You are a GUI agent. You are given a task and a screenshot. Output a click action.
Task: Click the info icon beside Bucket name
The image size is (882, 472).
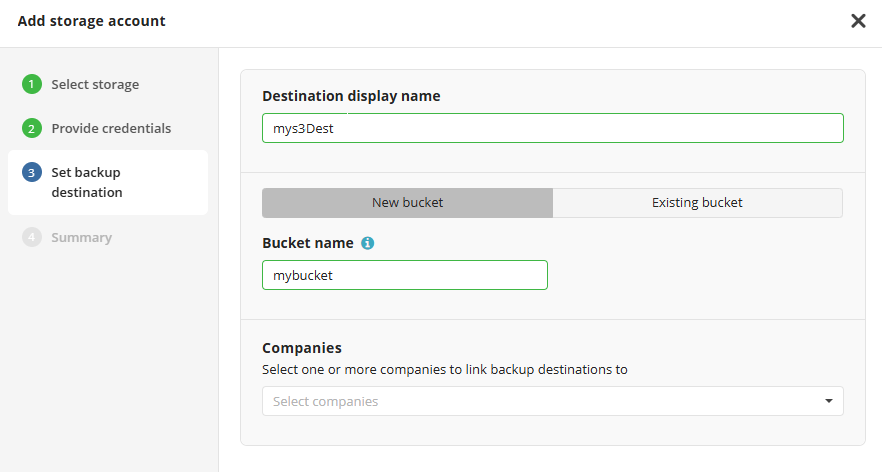[x=367, y=243]
